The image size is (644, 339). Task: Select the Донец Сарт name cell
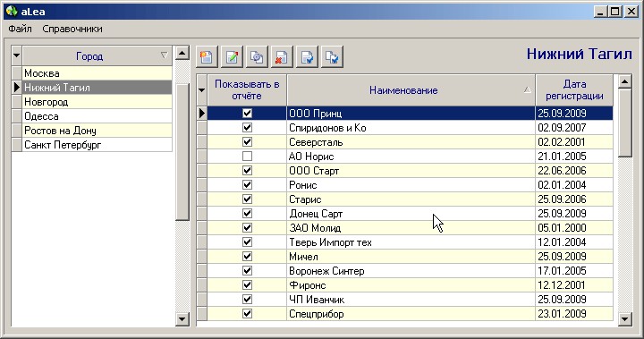pyautogui.click(x=411, y=213)
